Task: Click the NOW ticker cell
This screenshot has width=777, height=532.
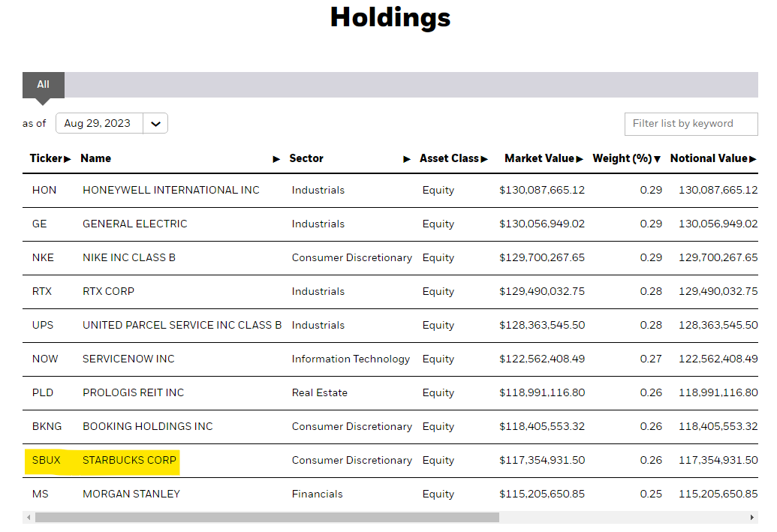Action: coord(44,359)
